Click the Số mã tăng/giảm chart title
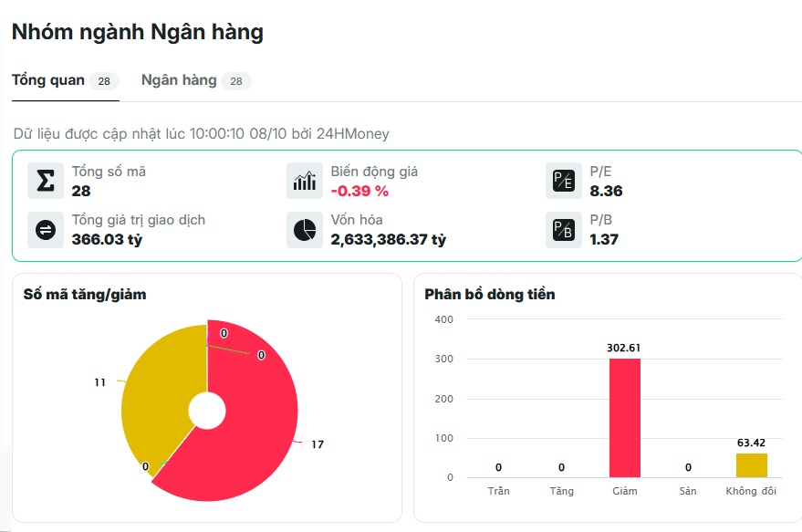 (x=85, y=294)
